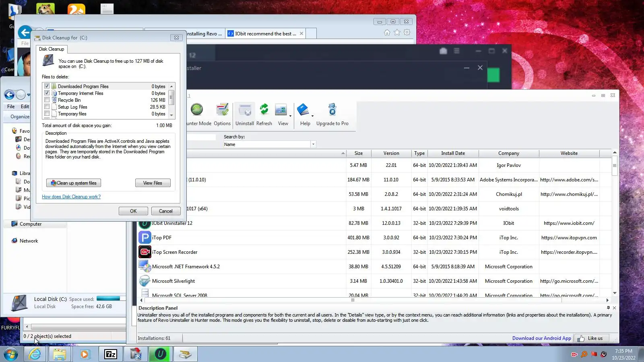Select the iTop PDF program icon

click(144, 238)
